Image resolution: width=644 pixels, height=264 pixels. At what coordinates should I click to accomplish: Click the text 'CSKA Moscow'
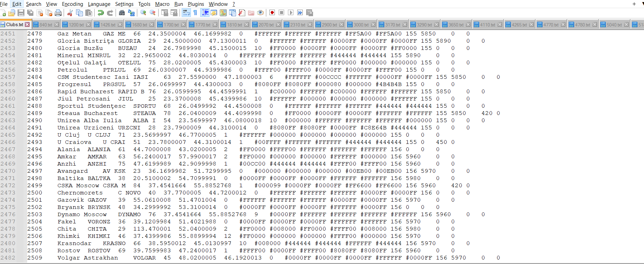78,186
